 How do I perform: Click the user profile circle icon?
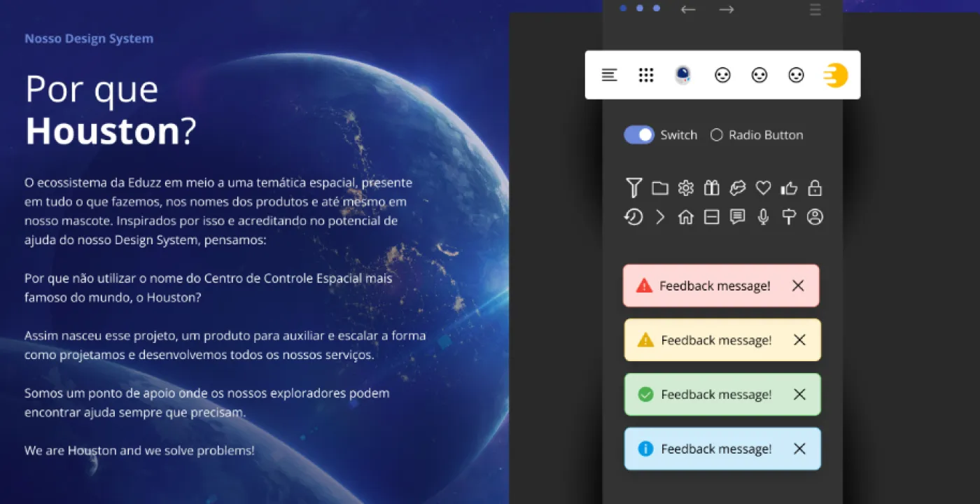click(x=815, y=217)
